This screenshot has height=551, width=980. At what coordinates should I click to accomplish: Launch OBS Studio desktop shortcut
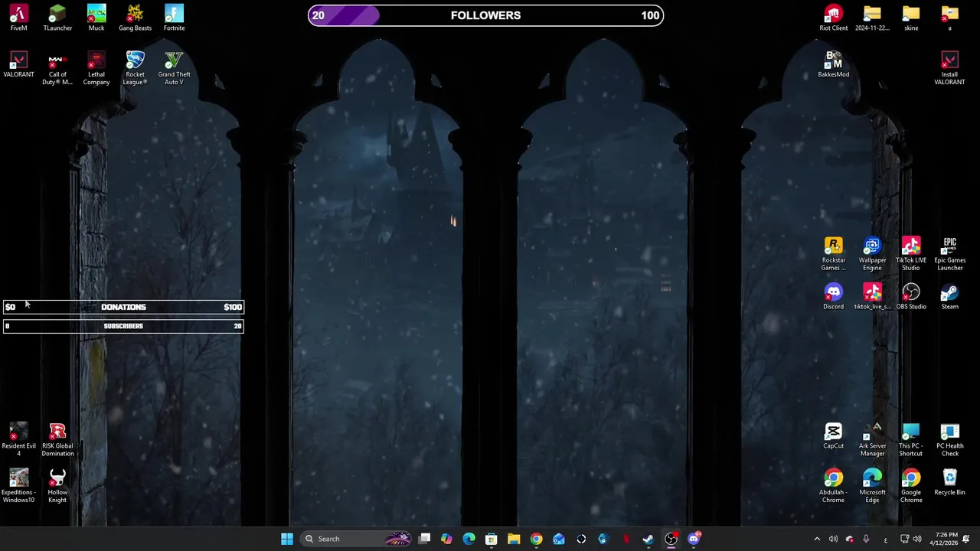tap(911, 297)
